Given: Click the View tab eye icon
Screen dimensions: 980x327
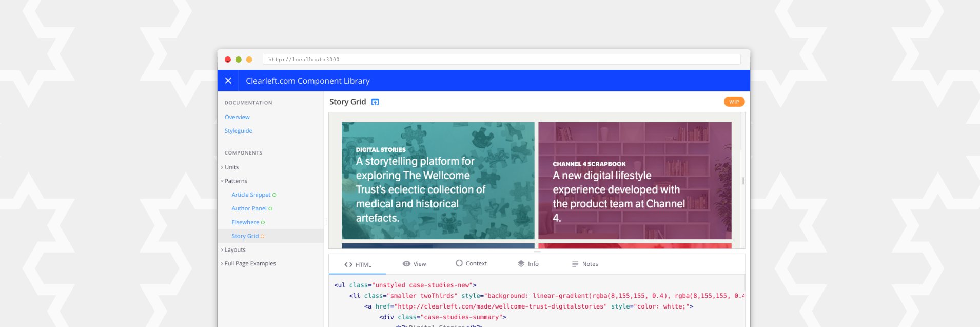Looking at the screenshot, I should point(406,264).
